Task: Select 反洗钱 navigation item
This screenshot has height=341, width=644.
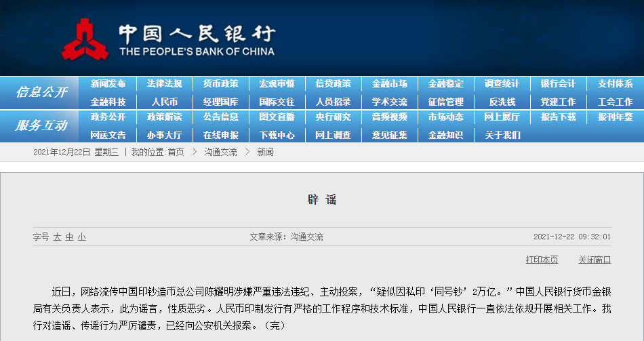Action: click(x=502, y=102)
